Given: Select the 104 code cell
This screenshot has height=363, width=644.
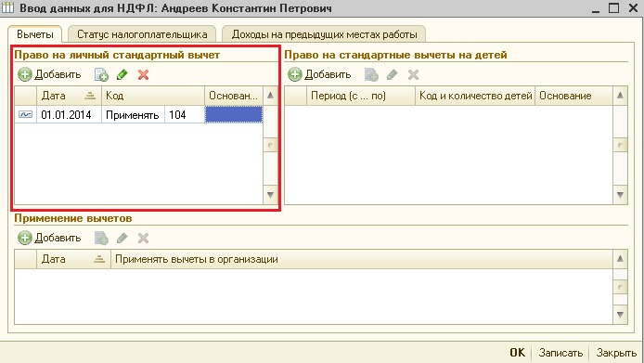Looking at the screenshot, I should (x=185, y=115).
